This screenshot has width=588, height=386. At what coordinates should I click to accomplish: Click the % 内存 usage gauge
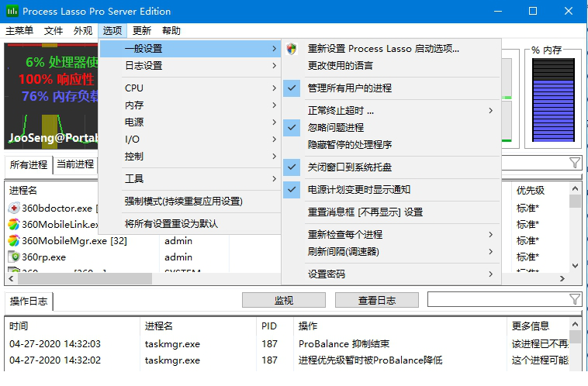[x=553, y=100]
